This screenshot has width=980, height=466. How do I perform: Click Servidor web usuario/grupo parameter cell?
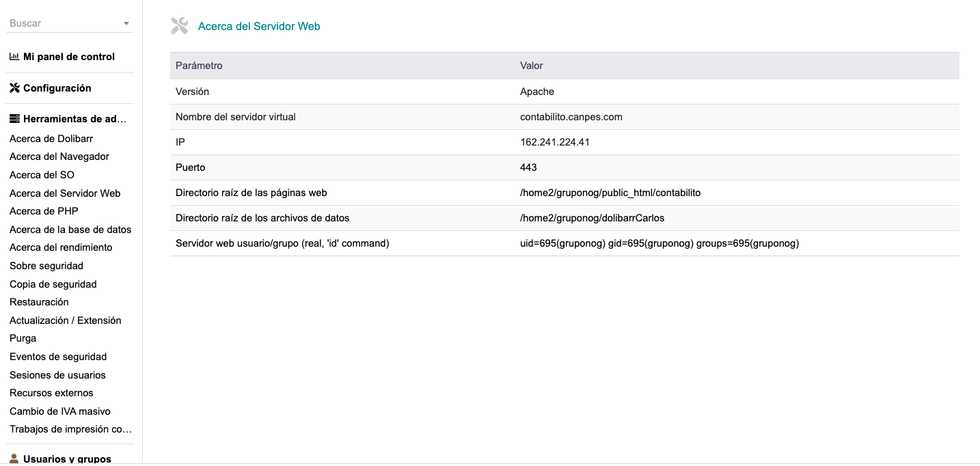pos(282,243)
